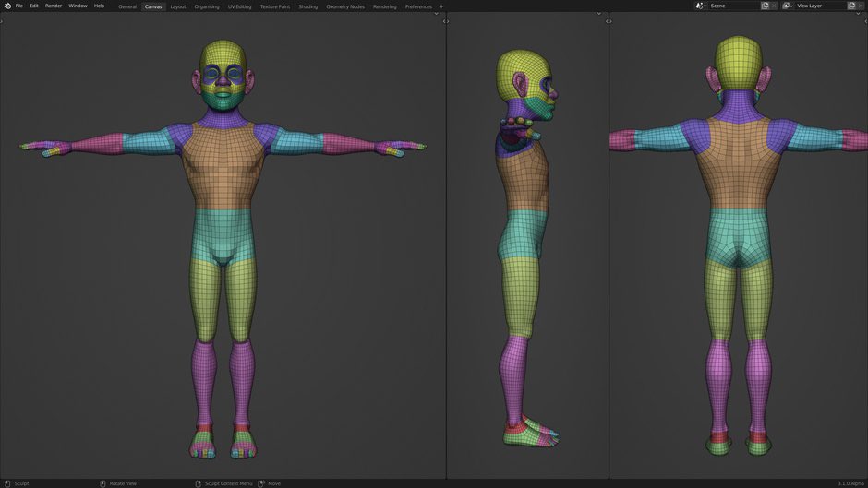The height and width of the screenshot is (488, 868).
Task: Open the Organising workspace tab
Action: tap(207, 6)
